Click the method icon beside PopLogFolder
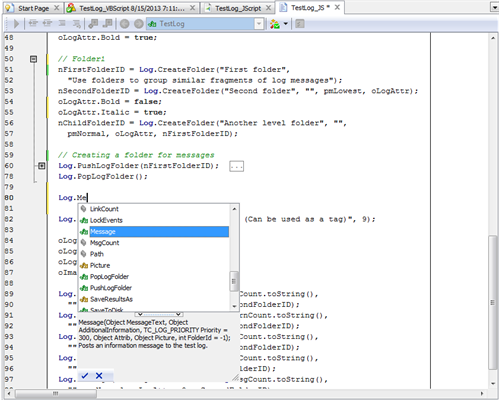499x400 pixels. (84, 277)
